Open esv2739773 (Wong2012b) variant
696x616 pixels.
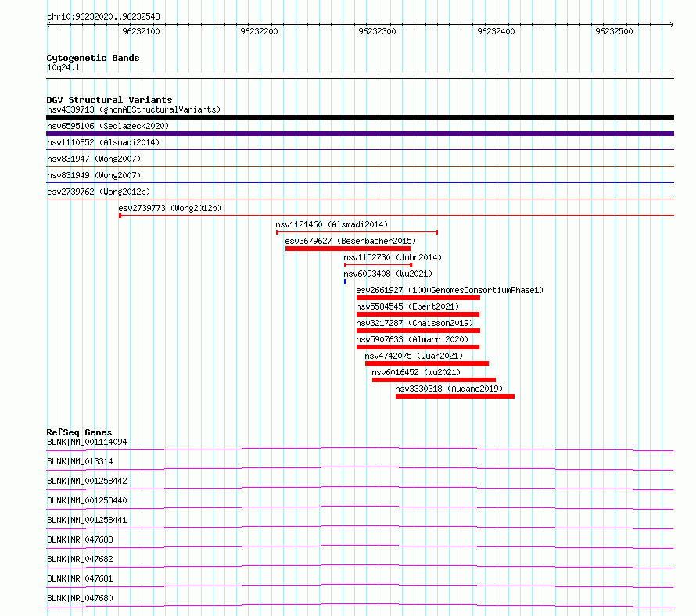point(170,208)
